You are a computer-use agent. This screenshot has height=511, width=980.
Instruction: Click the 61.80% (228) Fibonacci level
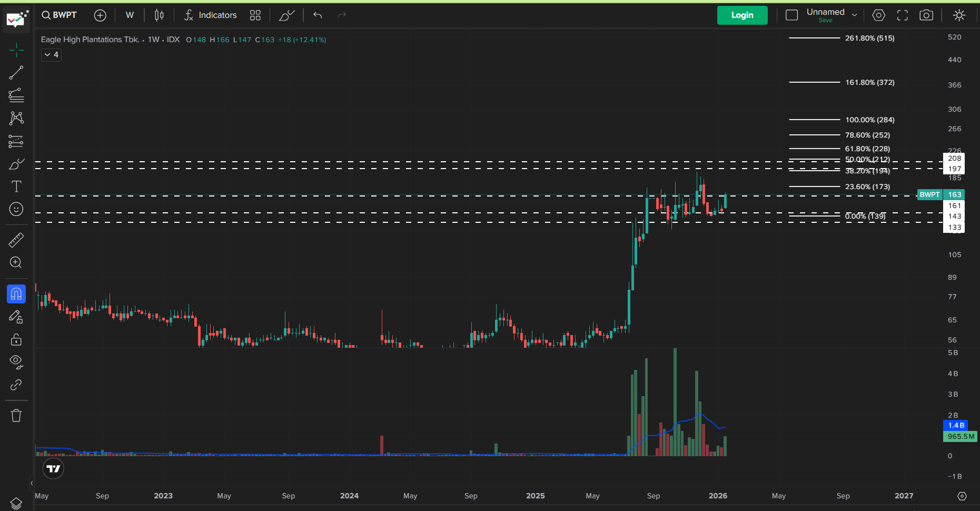click(x=867, y=149)
